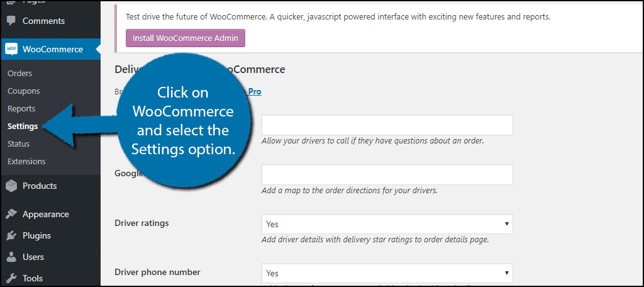Click Install WooCommerce Admin button
644x287 pixels.
186,38
